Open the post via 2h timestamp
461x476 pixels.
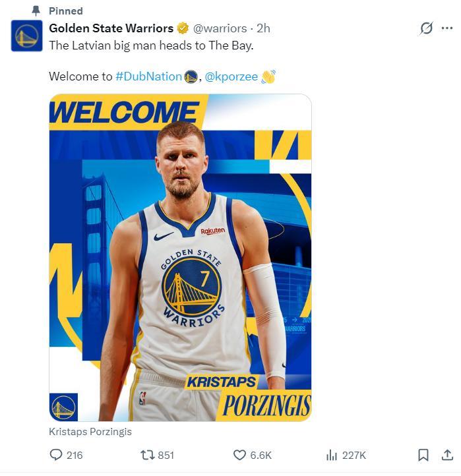[x=263, y=28]
